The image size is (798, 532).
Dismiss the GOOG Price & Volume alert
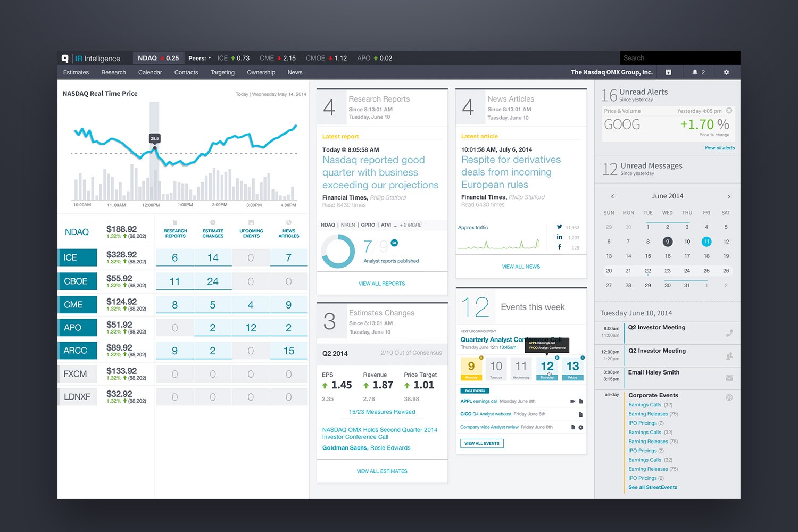click(729, 111)
